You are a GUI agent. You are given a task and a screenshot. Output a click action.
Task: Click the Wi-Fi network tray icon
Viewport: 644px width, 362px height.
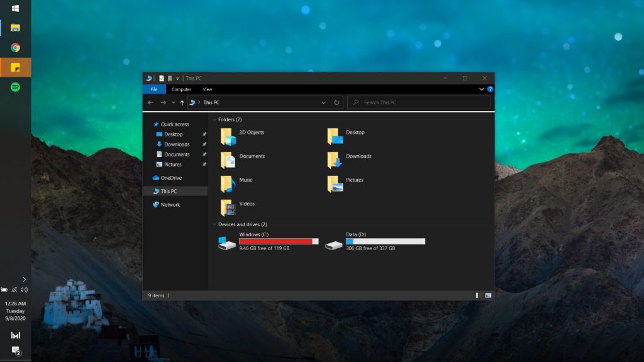click(x=14, y=290)
